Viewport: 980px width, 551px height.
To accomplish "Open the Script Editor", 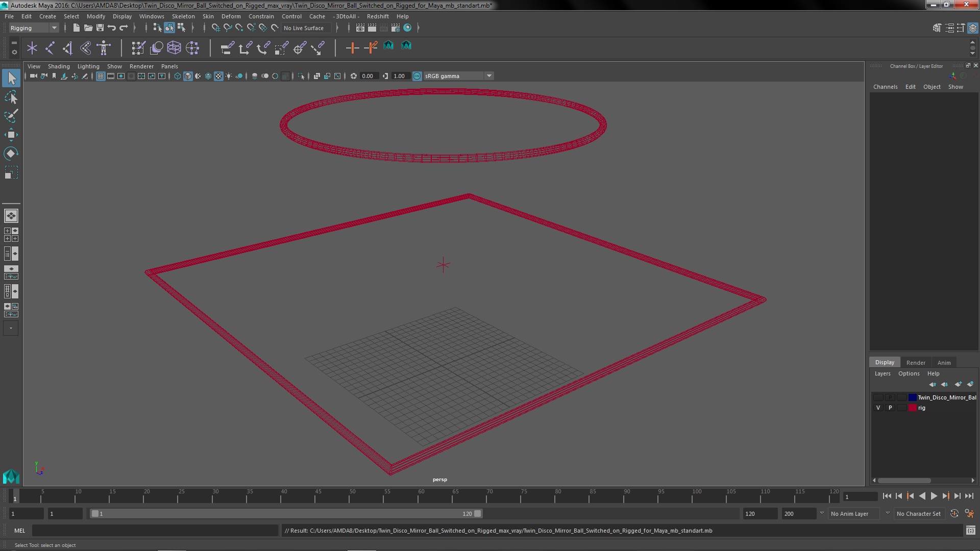I will click(x=970, y=531).
